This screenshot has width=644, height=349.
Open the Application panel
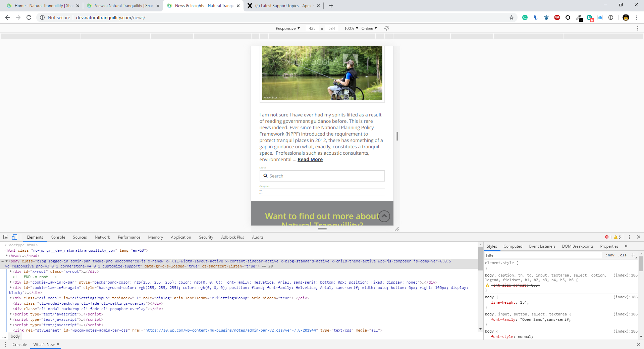181,237
